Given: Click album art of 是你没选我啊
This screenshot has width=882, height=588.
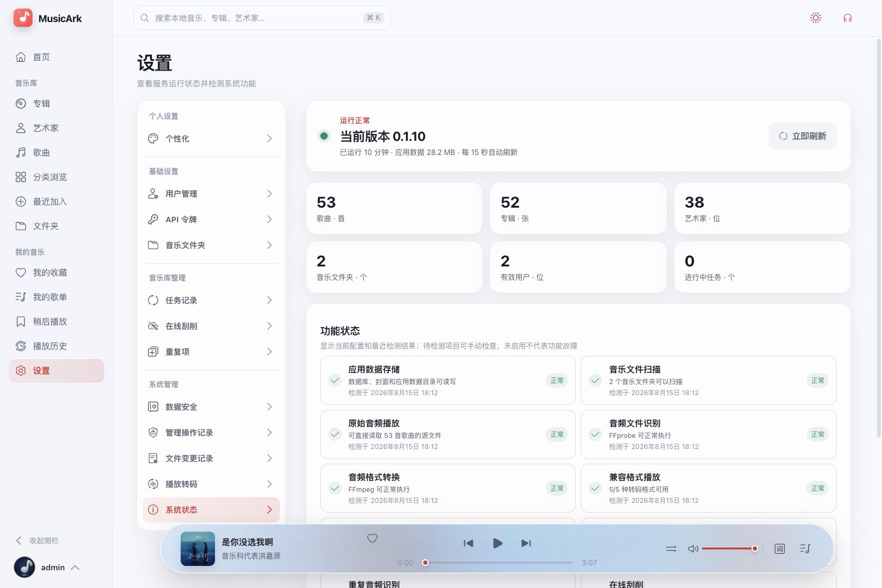Looking at the screenshot, I should click(x=198, y=549).
